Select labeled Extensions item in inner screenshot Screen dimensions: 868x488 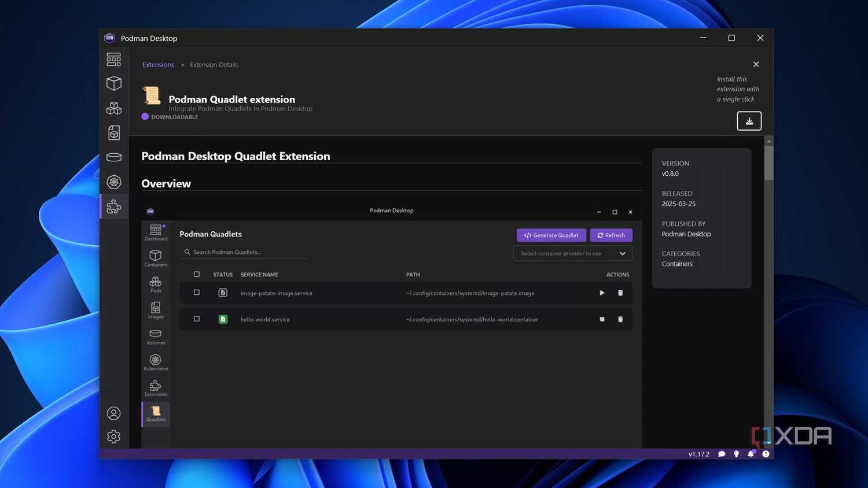point(156,389)
